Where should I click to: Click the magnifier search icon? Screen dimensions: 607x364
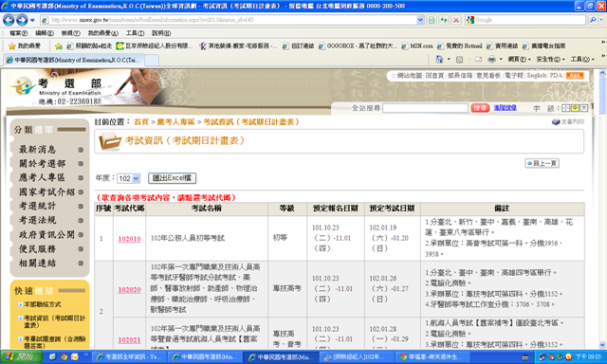(592, 20)
